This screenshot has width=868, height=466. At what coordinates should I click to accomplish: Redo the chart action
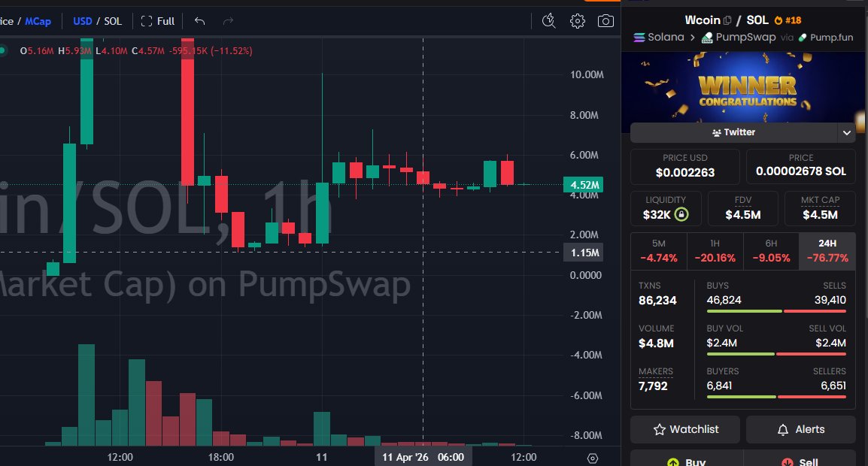pyautogui.click(x=228, y=21)
